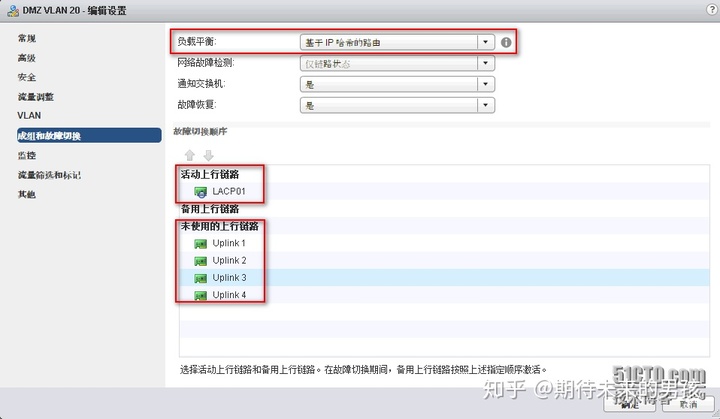
Task: Click the 通知交换机 field label
Action: pyautogui.click(x=201, y=83)
